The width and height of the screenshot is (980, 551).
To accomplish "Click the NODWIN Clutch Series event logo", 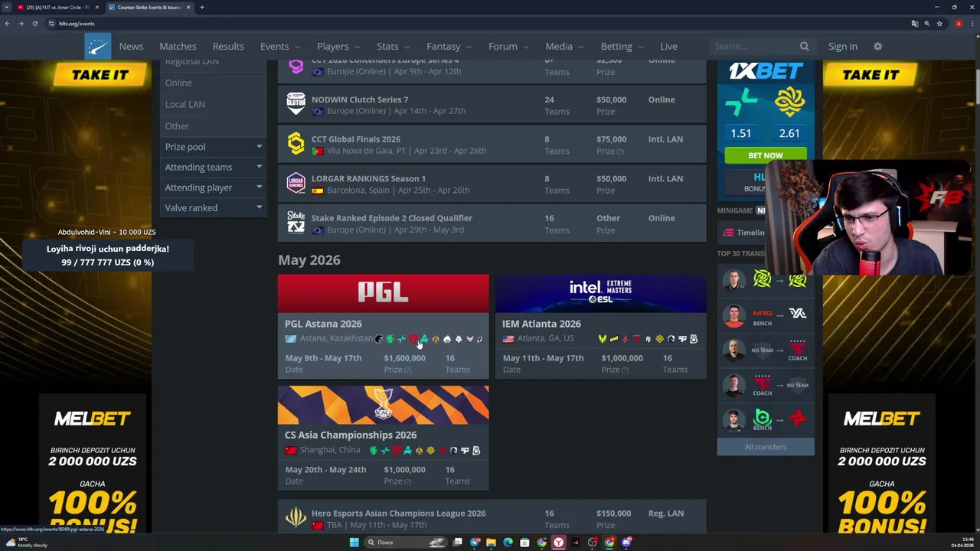I will click(x=296, y=104).
